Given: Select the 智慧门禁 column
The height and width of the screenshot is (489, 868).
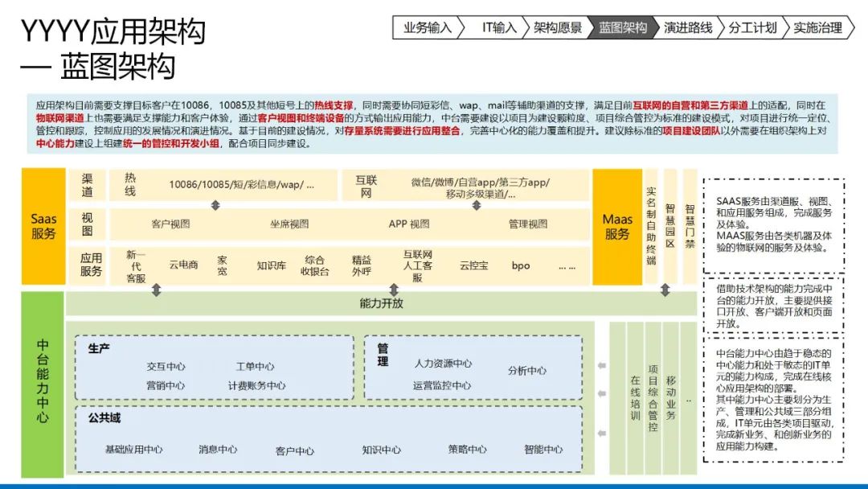Looking at the screenshot, I should 690,227.
